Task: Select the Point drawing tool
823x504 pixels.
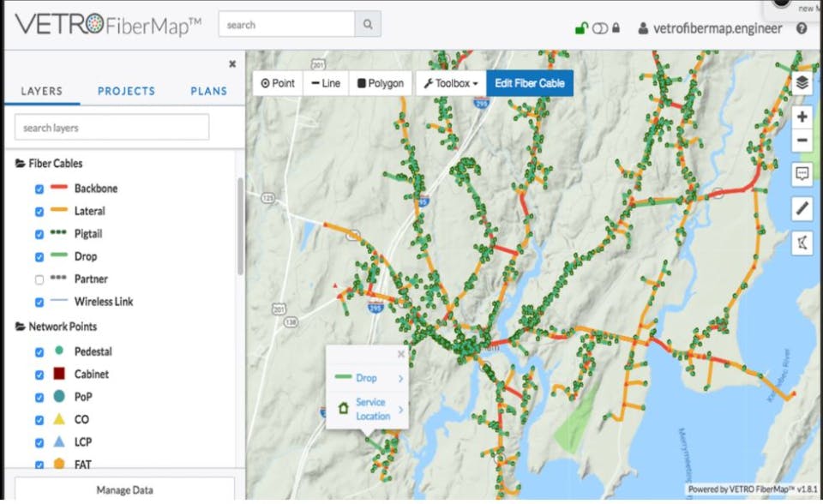Action: 276,83
